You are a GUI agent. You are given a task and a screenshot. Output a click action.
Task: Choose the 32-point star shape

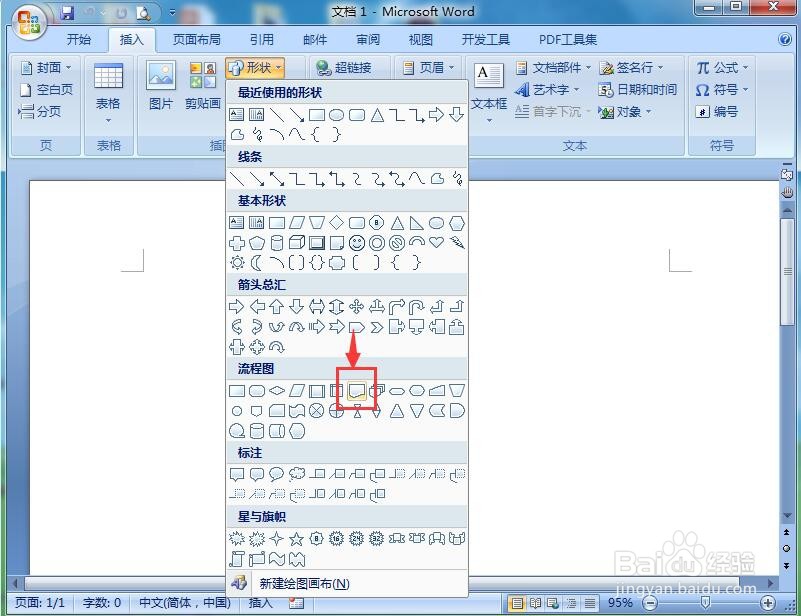pyautogui.click(x=376, y=538)
